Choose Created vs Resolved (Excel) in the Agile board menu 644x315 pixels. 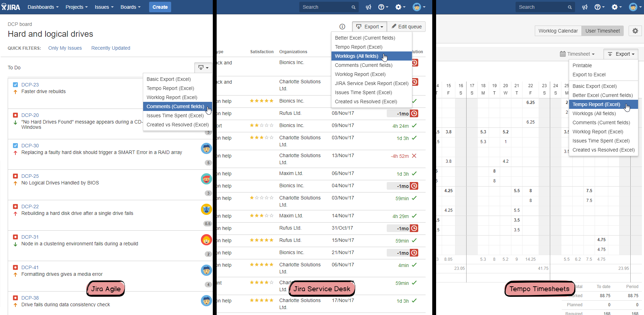pyautogui.click(x=177, y=125)
